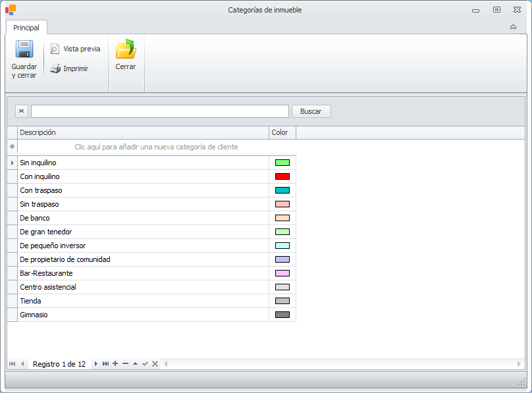Screen dimensions: 532x393
Task: Click swatch for De propietario de comunidad
Action: (x=282, y=259)
